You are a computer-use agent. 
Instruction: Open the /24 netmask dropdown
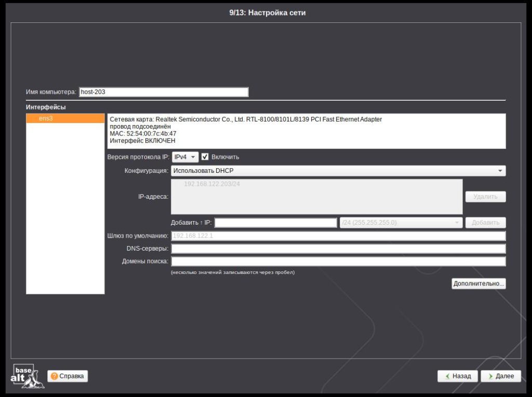(x=401, y=223)
